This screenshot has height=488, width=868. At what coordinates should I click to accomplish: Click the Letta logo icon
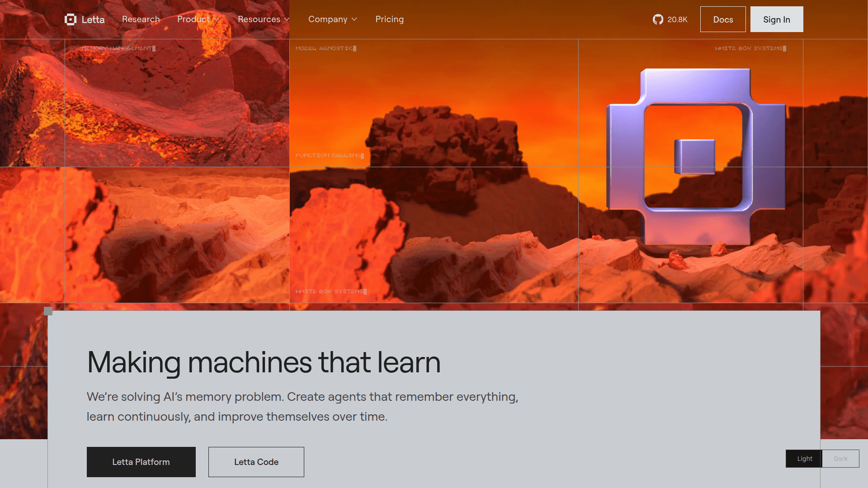[71, 19]
